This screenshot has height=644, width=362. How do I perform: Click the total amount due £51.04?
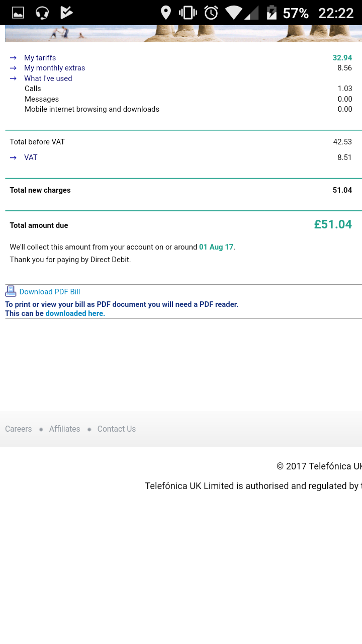tap(333, 224)
